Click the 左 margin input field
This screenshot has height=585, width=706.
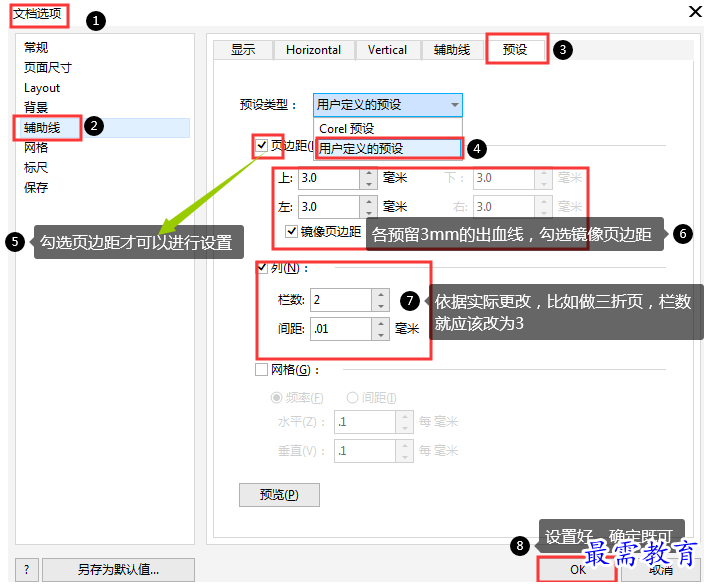click(x=329, y=207)
